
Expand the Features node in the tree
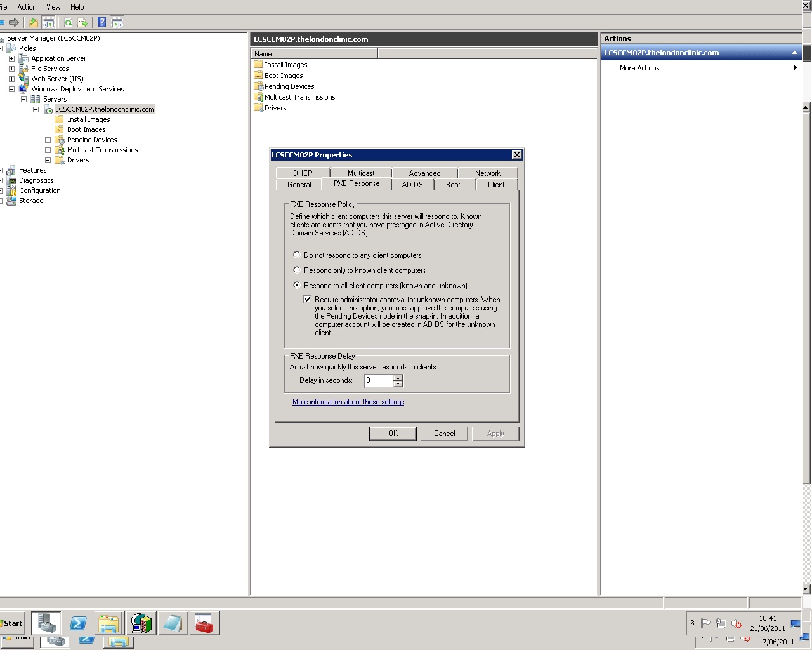3,170
